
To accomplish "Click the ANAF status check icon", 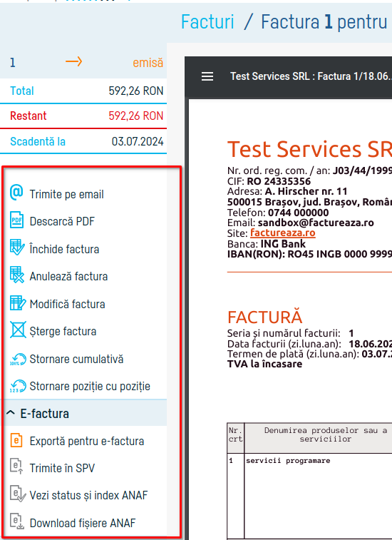I will (x=18, y=494).
